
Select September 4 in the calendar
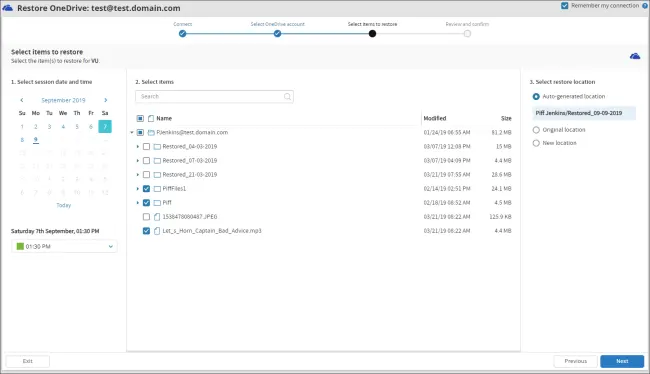pyautogui.click(x=63, y=127)
